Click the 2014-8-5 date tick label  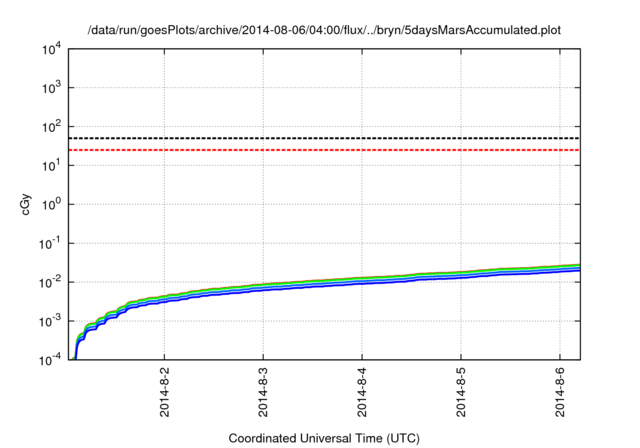(x=461, y=392)
